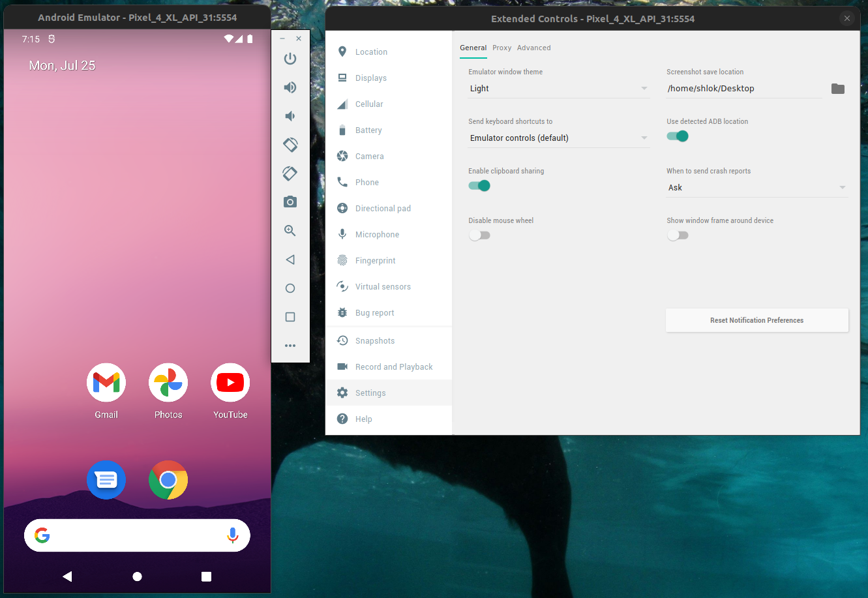Image resolution: width=868 pixels, height=598 pixels.
Task: Launch YouTube on the home screen
Action: click(230, 382)
